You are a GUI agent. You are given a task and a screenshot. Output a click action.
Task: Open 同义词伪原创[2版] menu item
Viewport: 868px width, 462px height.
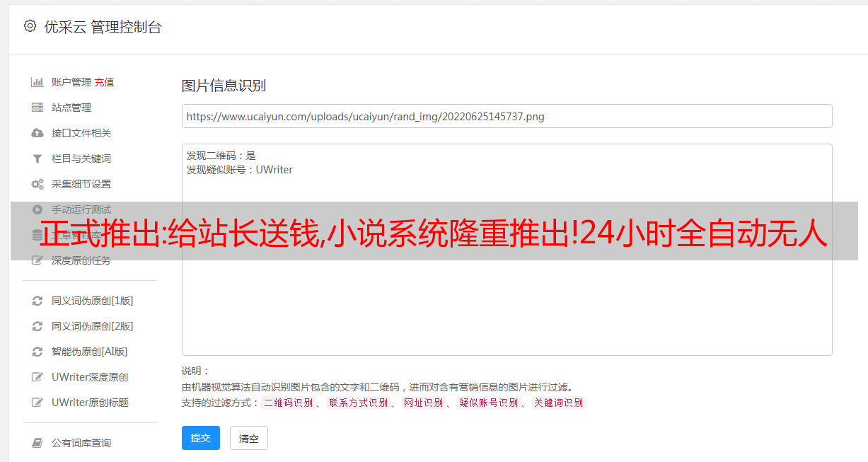click(x=92, y=326)
